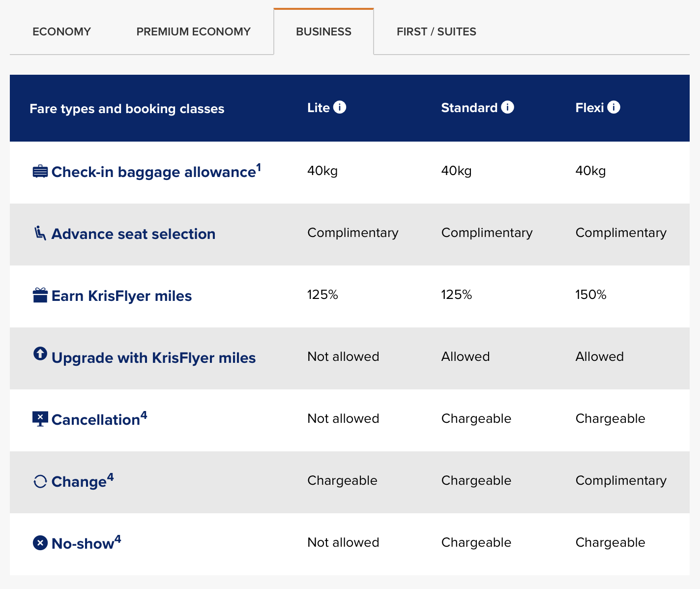Viewport: 700px width, 589px height.
Task: Select the BUSINESS tab
Action: click(x=323, y=31)
